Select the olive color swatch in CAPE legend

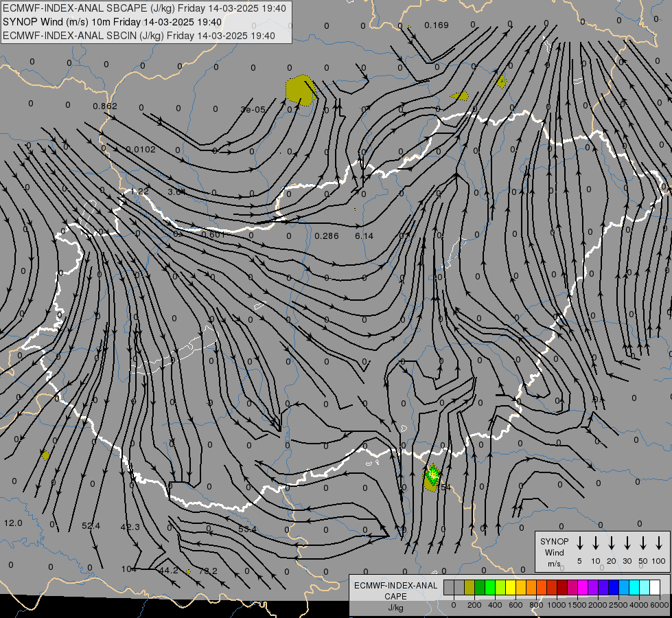tap(470, 587)
